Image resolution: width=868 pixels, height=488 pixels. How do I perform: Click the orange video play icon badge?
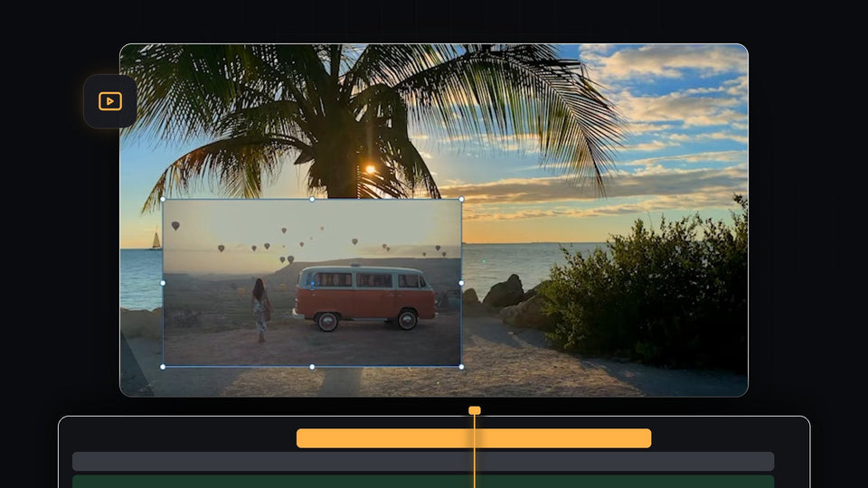coord(110,101)
